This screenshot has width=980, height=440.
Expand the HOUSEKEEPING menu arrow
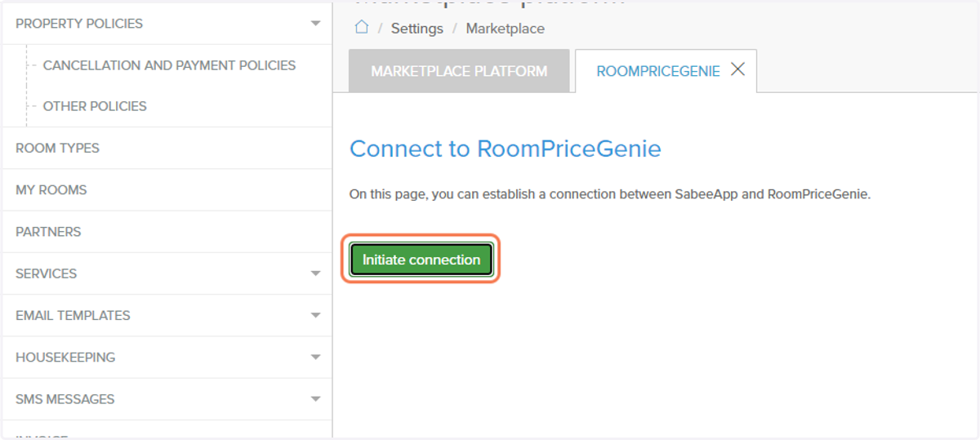(x=316, y=357)
